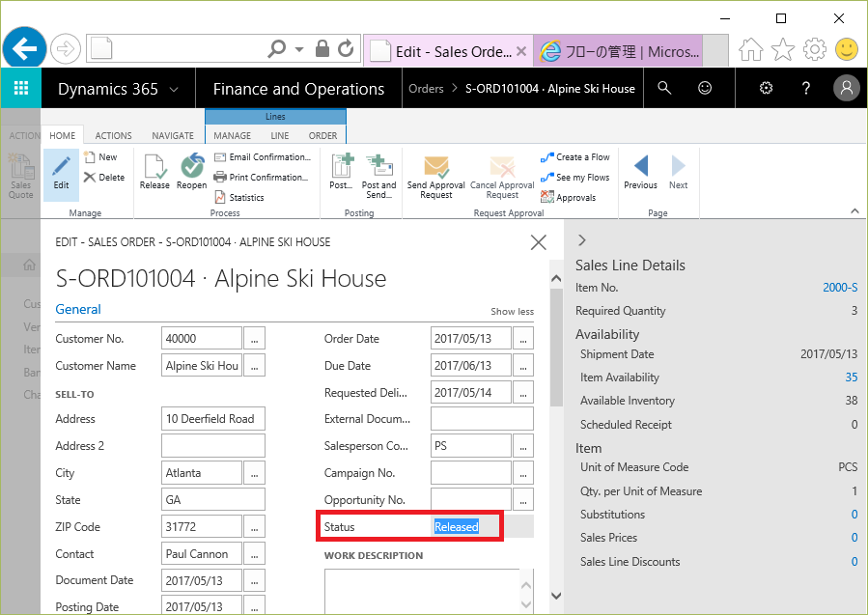The image size is (868, 615).
Task: Click the browser back arrow button
Action: coord(24,48)
